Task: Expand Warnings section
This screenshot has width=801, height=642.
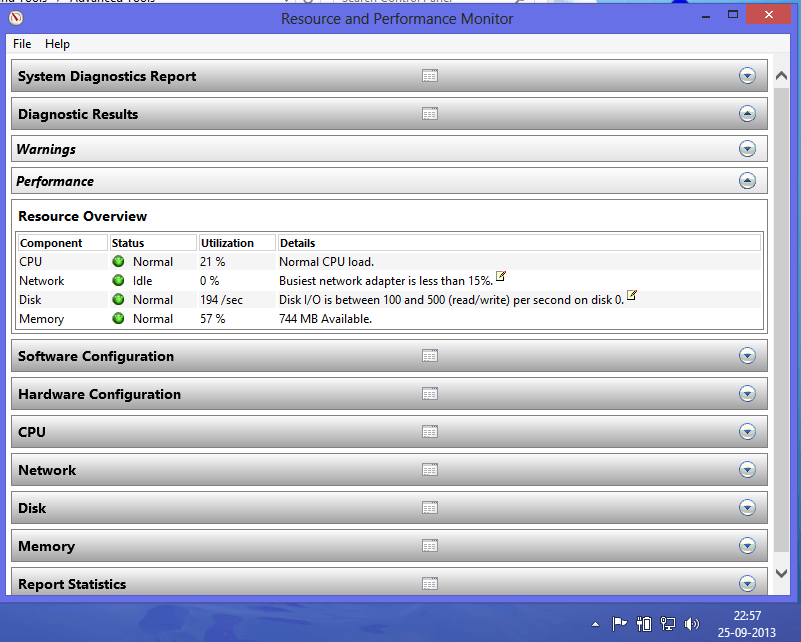Action: pyautogui.click(x=747, y=149)
